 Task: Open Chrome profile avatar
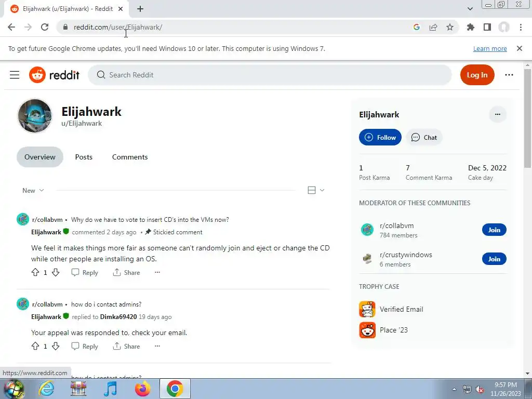click(x=504, y=27)
